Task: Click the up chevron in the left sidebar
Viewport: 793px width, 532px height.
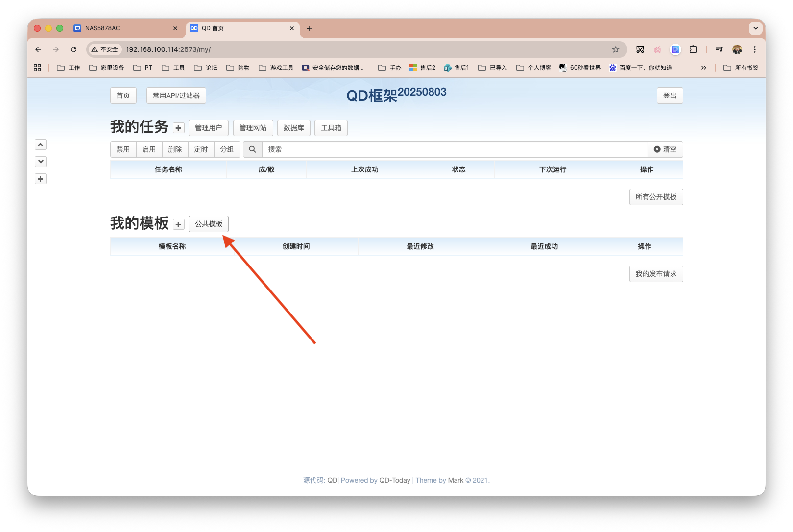Action: pos(40,145)
